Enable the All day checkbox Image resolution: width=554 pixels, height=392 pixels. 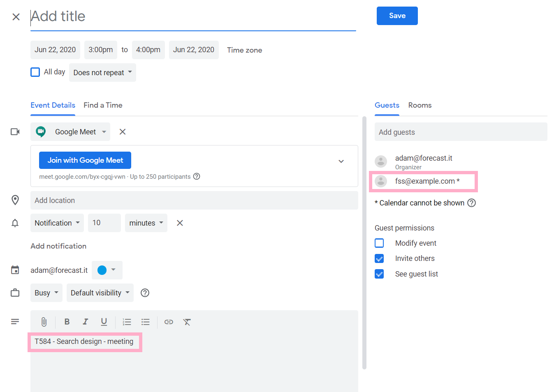click(x=35, y=72)
